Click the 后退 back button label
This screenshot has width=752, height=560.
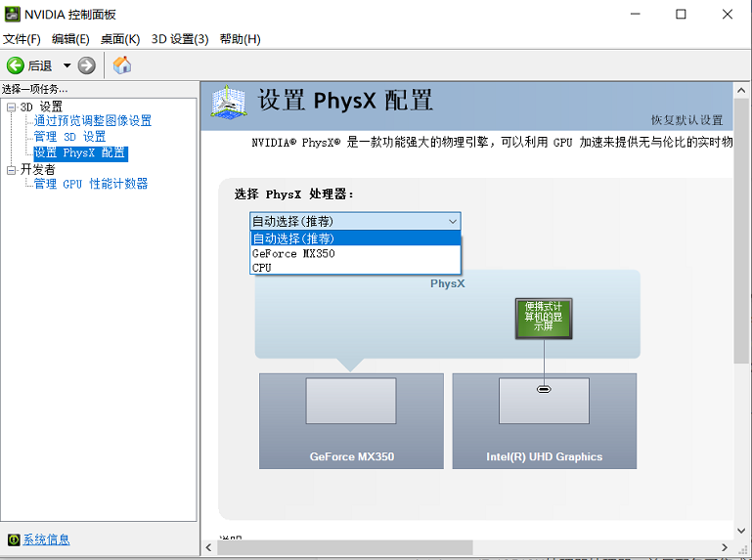pyautogui.click(x=40, y=65)
